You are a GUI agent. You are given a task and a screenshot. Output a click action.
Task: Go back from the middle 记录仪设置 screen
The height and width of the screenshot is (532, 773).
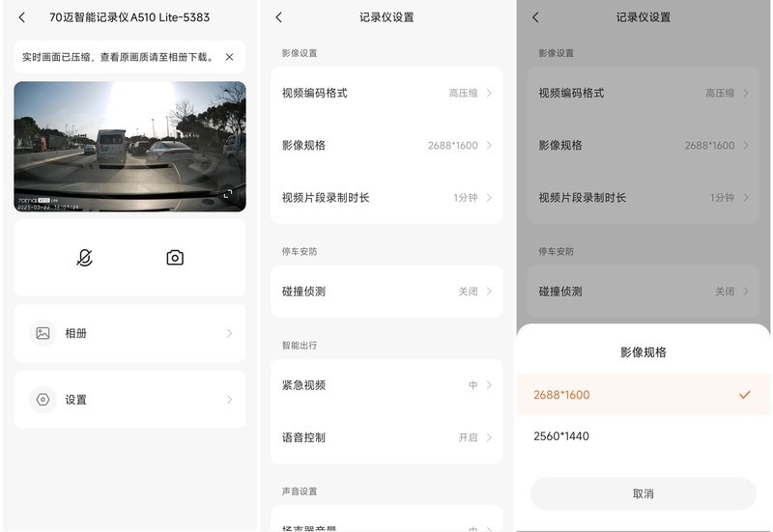tap(279, 17)
